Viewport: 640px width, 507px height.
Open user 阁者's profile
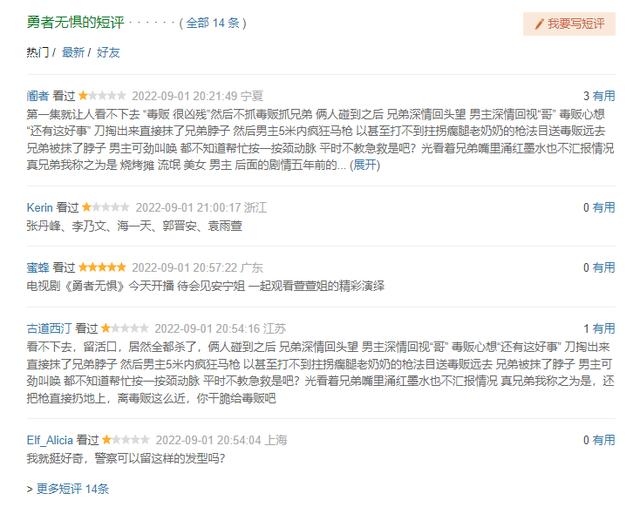(38, 96)
